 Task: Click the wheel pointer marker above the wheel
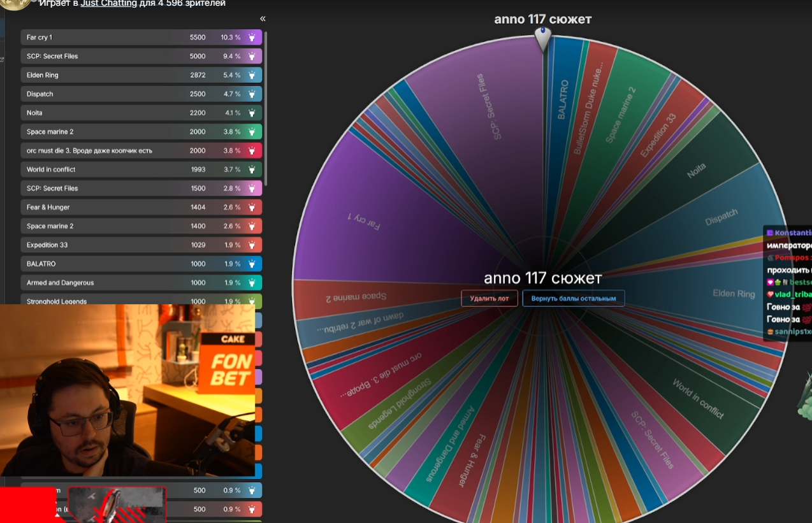(x=542, y=38)
